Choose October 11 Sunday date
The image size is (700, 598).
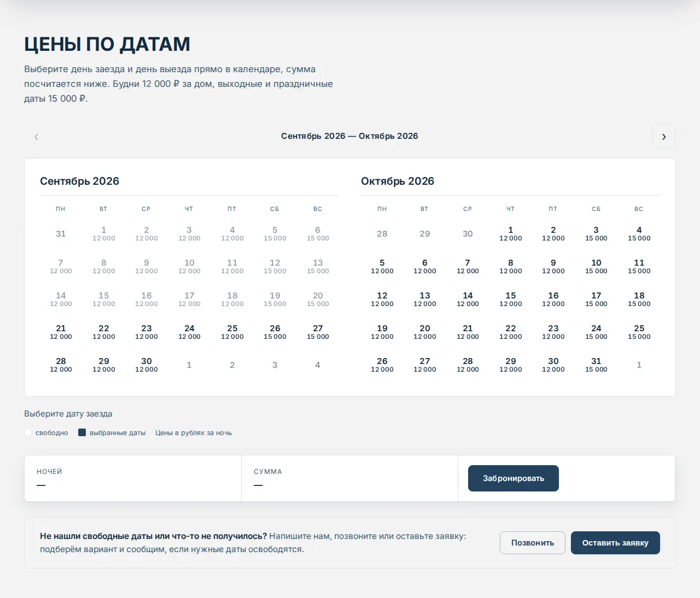[639, 266]
